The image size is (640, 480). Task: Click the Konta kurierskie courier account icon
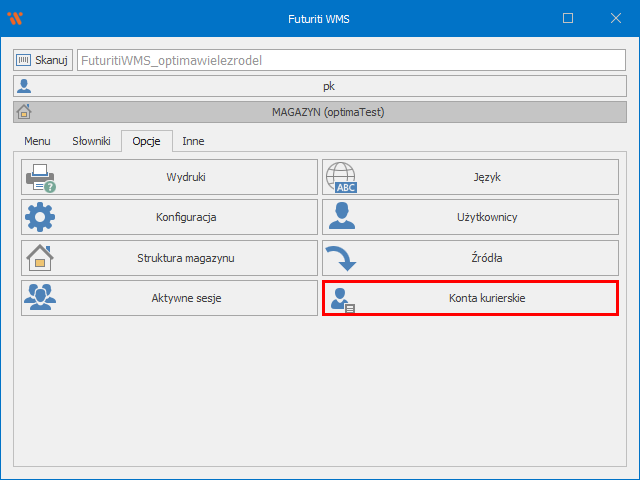click(x=343, y=299)
